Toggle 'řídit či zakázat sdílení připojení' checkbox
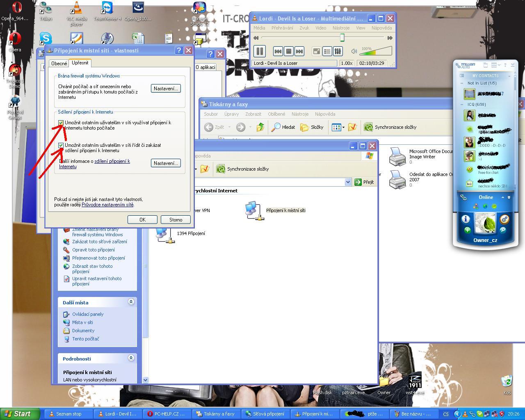 point(61,145)
